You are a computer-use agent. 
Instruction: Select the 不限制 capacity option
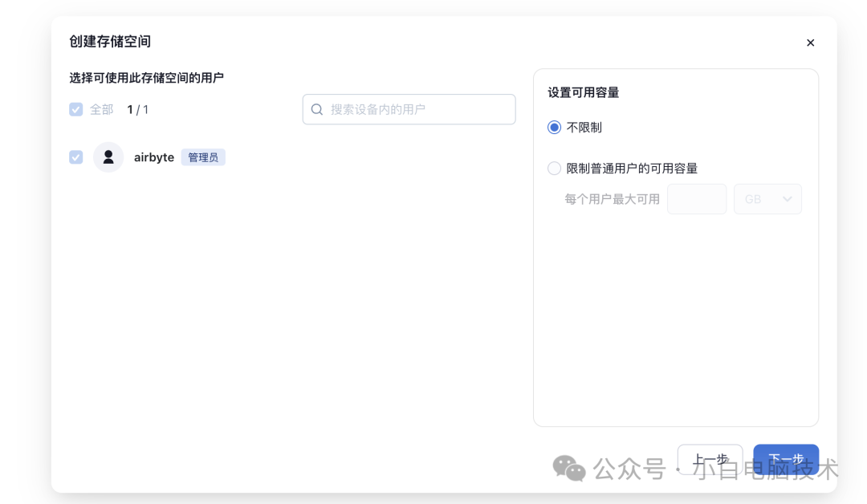(x=554, y=127)
